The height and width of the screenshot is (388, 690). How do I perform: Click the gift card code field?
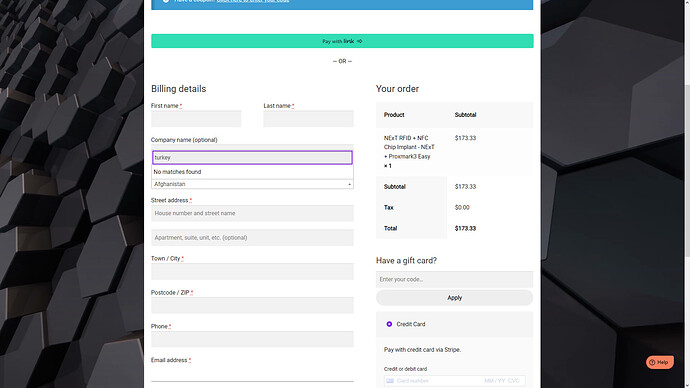coord(455,279)
